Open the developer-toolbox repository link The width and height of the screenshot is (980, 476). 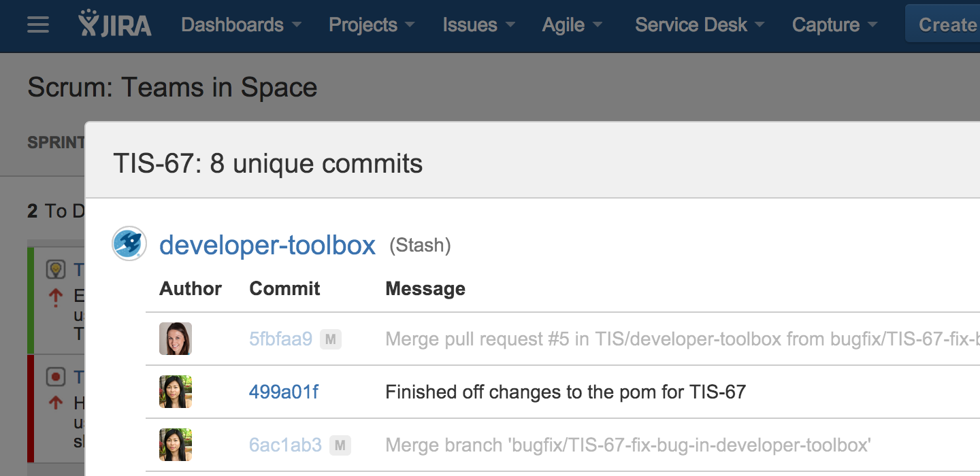click(x=267, y=245)
